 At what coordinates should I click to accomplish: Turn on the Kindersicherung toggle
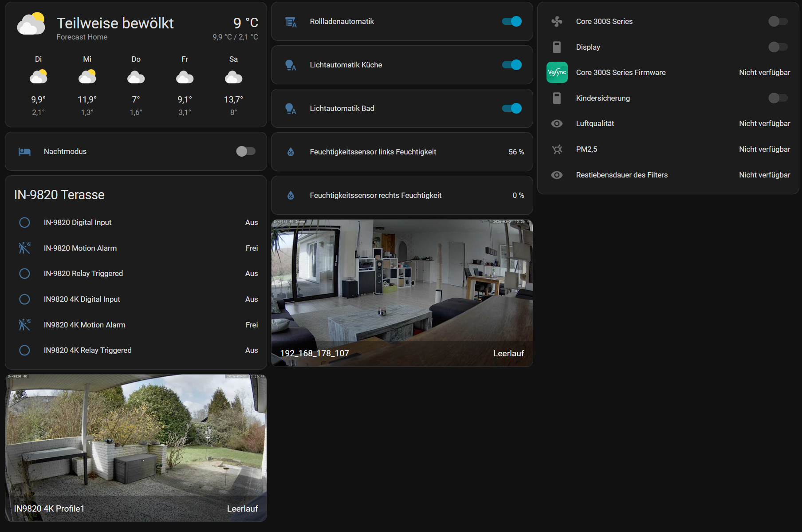pyautogui.click(x=778, y=98)
